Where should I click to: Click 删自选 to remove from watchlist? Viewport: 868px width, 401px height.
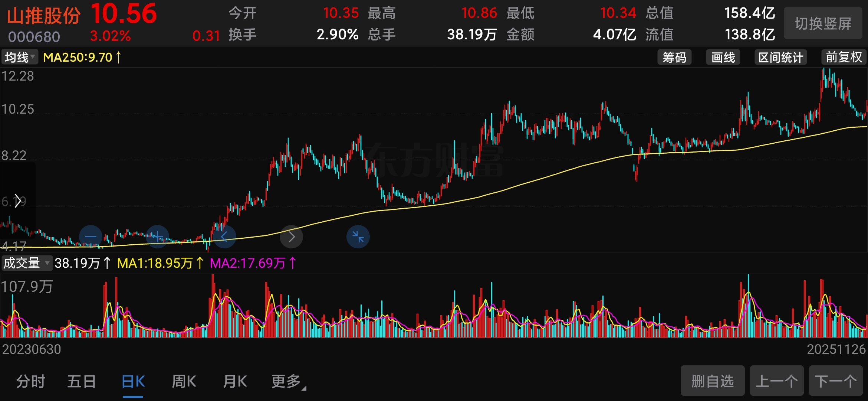(x=712, y=381)
